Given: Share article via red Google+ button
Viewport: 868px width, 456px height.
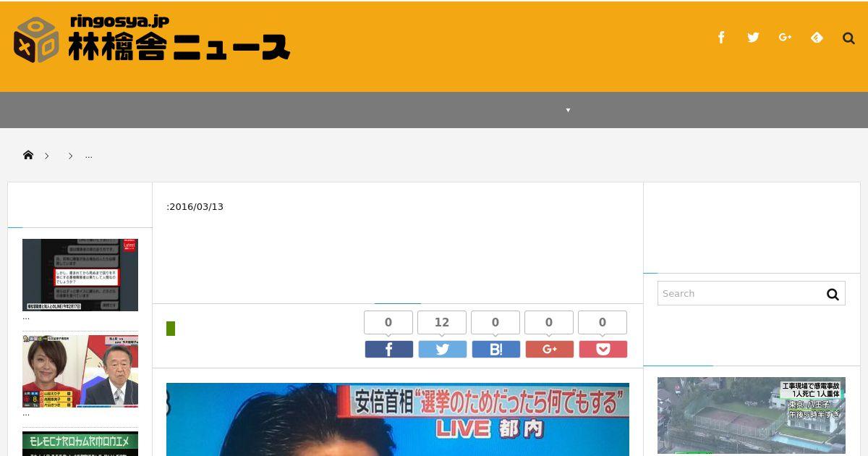Looking at the screenshot, I should [x=550, y=350].
